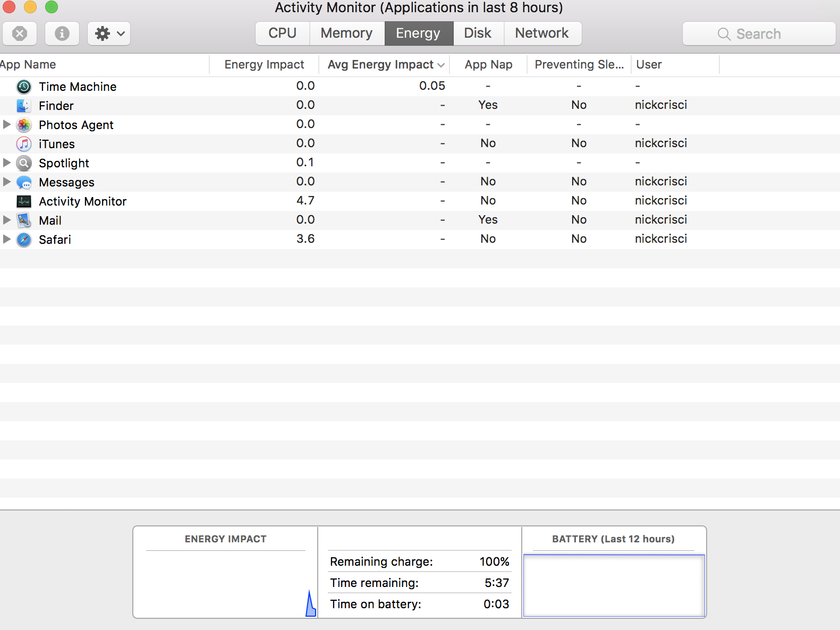Click the Safari compass icon
The height and width of the screenshot is (630, 840).
click(x=24, y=240)
